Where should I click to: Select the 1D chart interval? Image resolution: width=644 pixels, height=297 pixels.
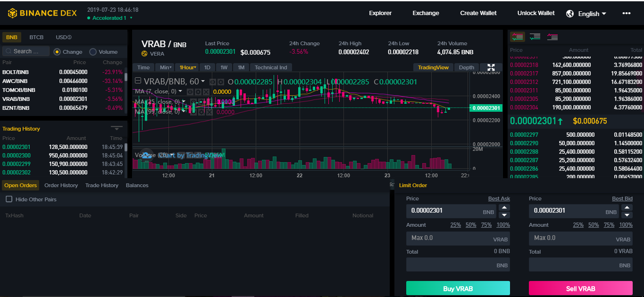coord(207,67)
